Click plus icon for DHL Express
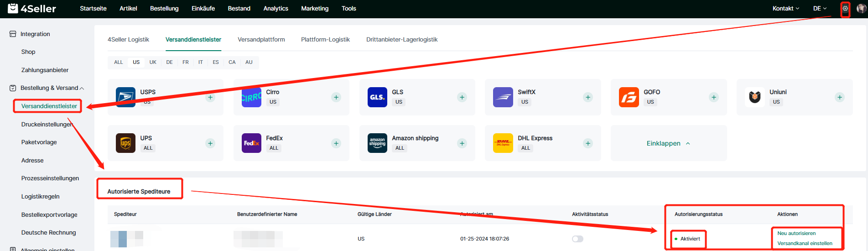 (588, 143)
